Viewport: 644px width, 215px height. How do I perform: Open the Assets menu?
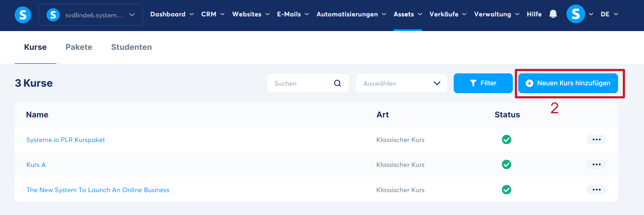408,14
